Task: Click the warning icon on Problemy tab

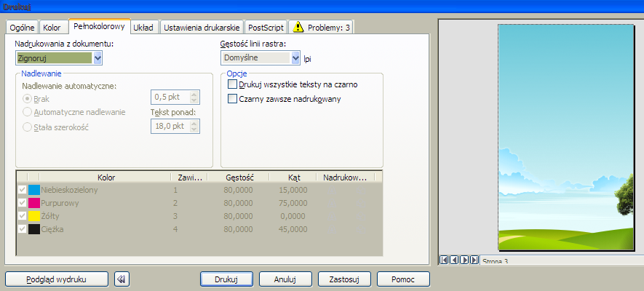Action: click(x=298, y=28)
